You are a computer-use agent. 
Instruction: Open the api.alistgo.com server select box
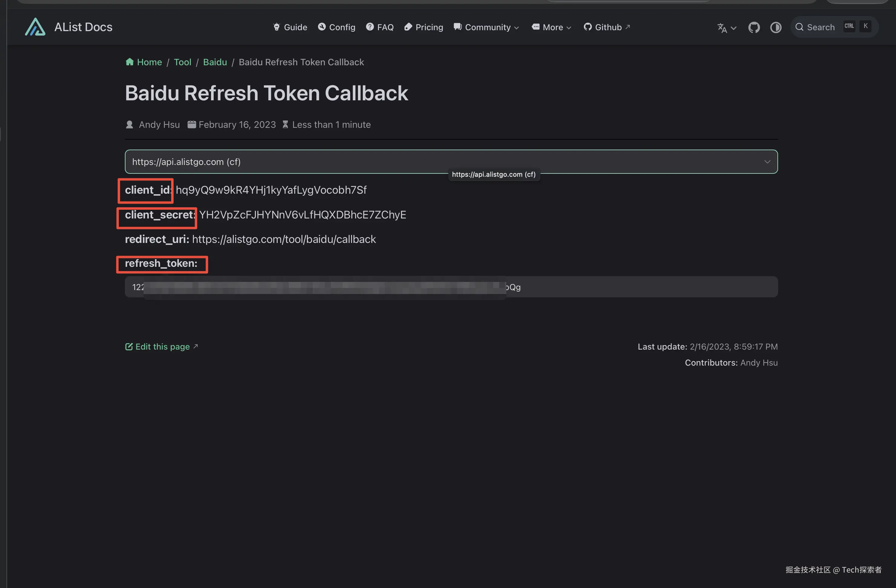pyautogui.click(x=451, y=162)
